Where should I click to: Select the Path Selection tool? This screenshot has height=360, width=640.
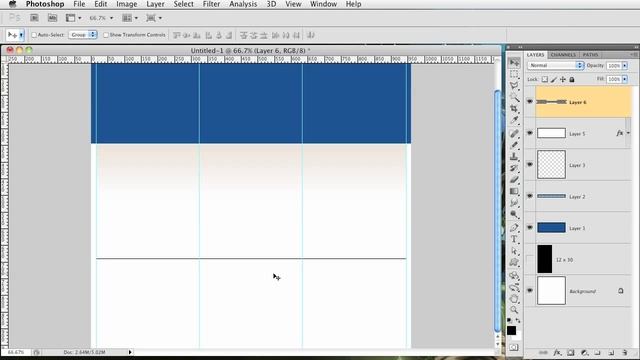tap(514, 251)
